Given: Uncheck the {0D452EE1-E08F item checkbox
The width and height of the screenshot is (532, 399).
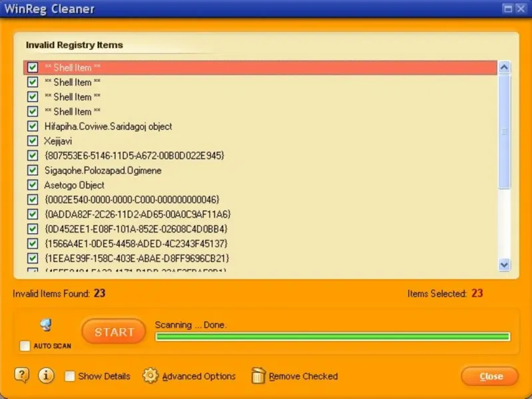Looking at the screenshot, I should tap(33, 229).
